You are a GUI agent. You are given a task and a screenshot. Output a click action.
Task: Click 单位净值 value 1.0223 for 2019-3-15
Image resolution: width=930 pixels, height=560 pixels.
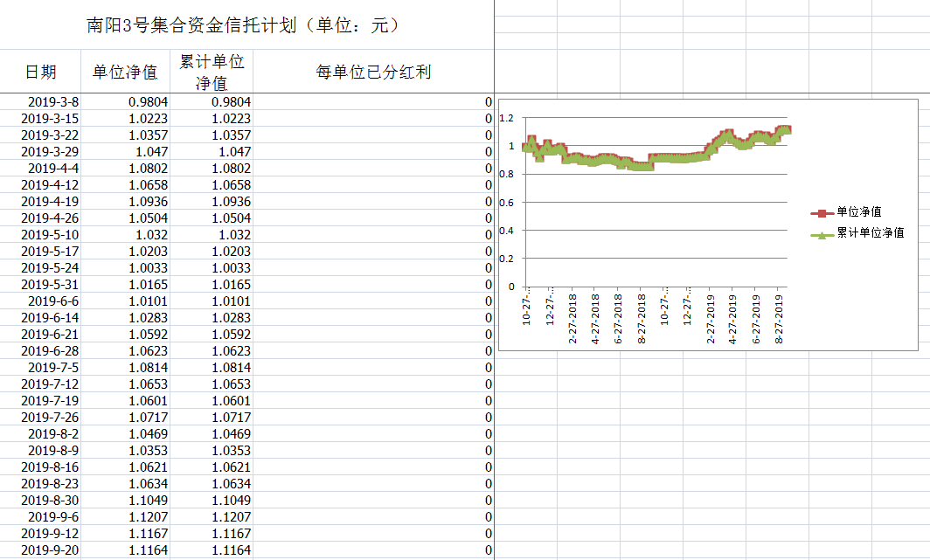[125, 119]
